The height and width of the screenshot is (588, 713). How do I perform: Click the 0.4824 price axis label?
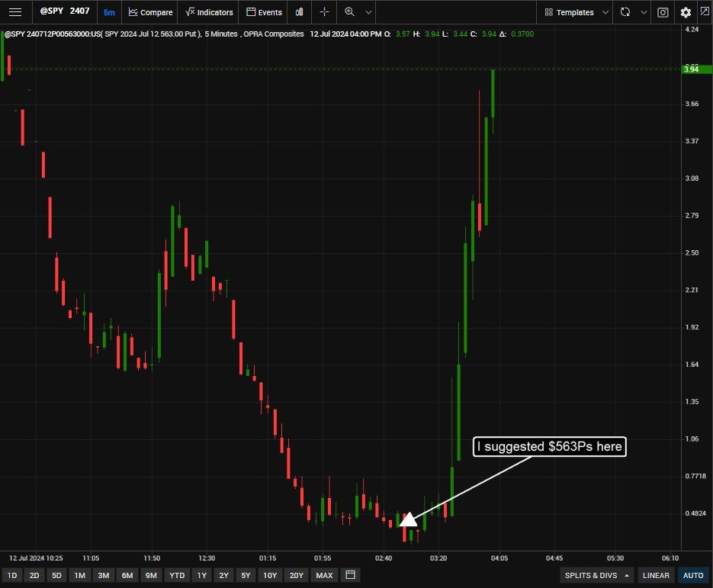coord(695,513)
